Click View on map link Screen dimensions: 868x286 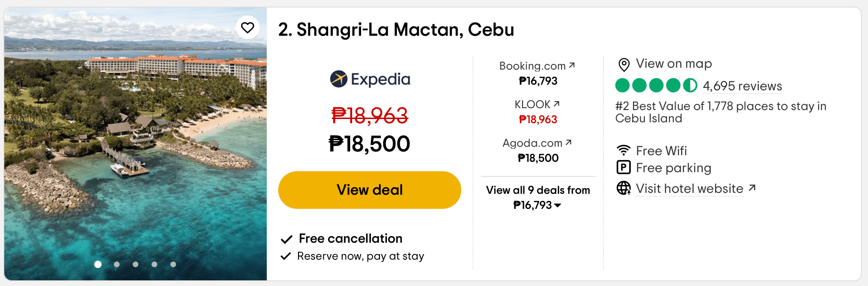click(674, 64)
